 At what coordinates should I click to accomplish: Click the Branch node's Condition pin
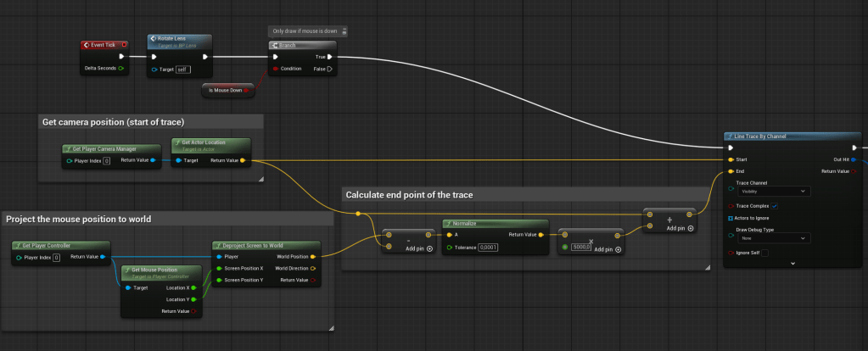click(274, 69)
